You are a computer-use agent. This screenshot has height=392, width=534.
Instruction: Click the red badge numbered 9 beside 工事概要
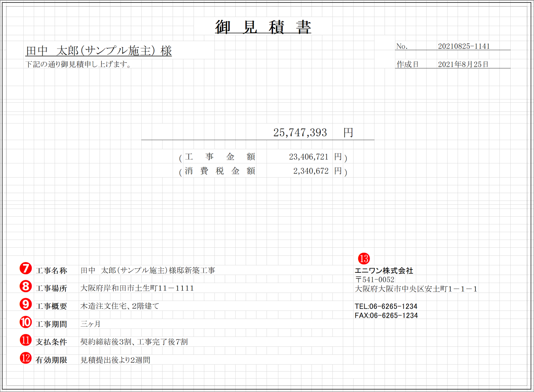pyautogui.click(x=25, y=304)
